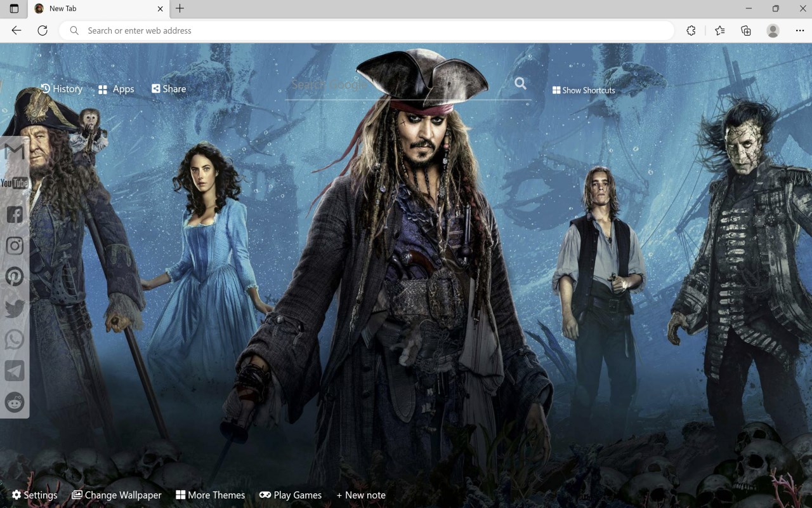Open a new browser tab

[180, 8]
